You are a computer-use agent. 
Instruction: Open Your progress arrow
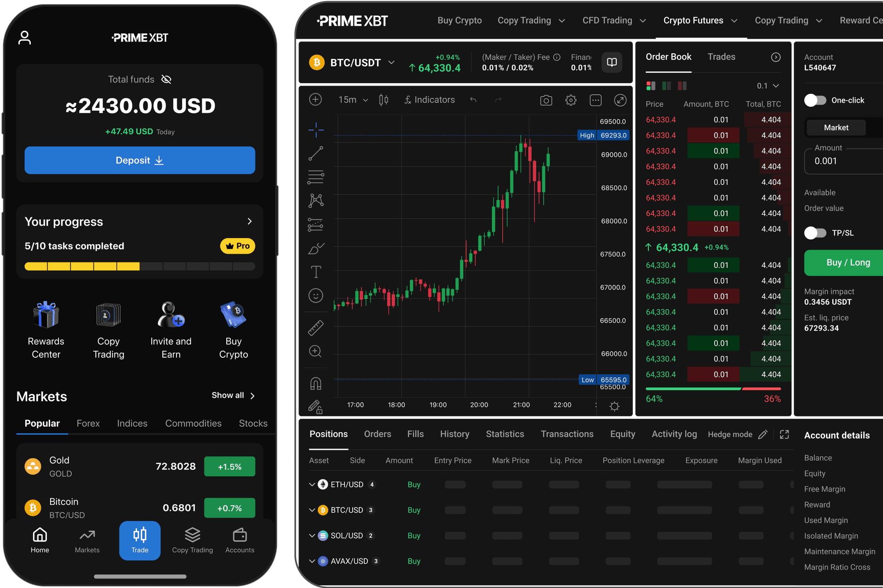click(x=250, y=222)
